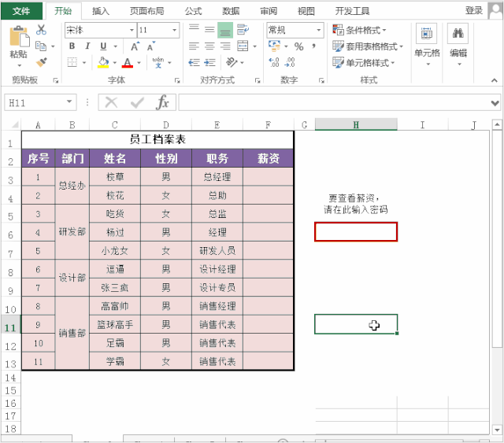Click the cancel X formula button
Image resolution: width=504 pixels, height=443 pixels.
coord(111,103)
